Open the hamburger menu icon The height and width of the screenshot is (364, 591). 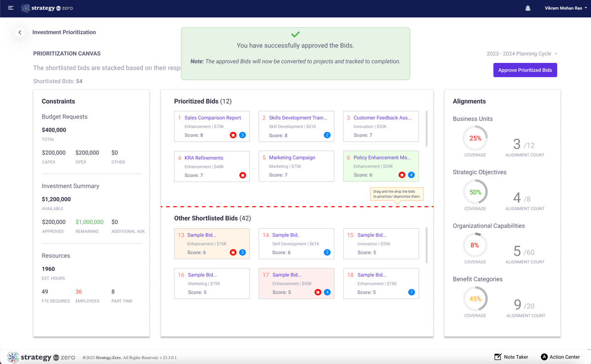coord(11,8)
